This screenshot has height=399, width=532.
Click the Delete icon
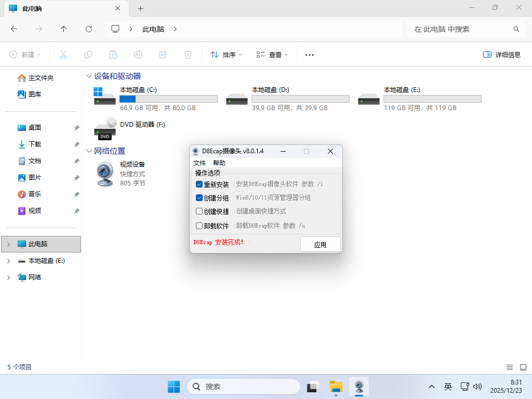click(x=188, y=54)
